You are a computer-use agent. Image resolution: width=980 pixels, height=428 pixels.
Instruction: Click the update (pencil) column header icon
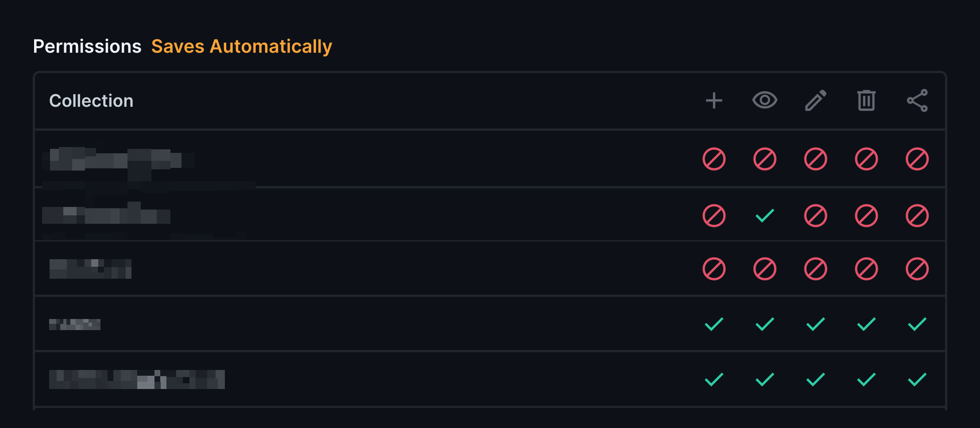point(815,101)
